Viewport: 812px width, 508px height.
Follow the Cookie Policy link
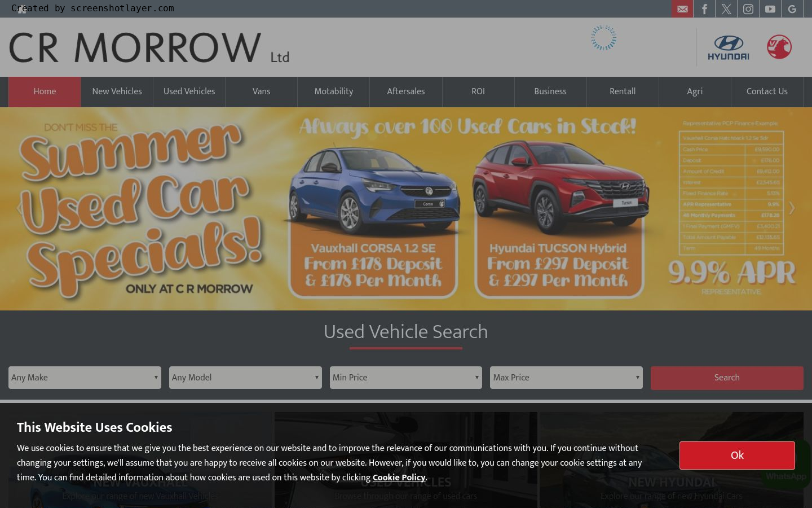[399, 478]
